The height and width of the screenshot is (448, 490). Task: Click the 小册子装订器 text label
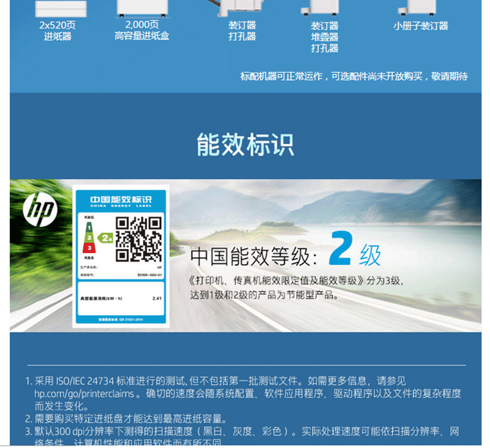(x=420, y=26)
